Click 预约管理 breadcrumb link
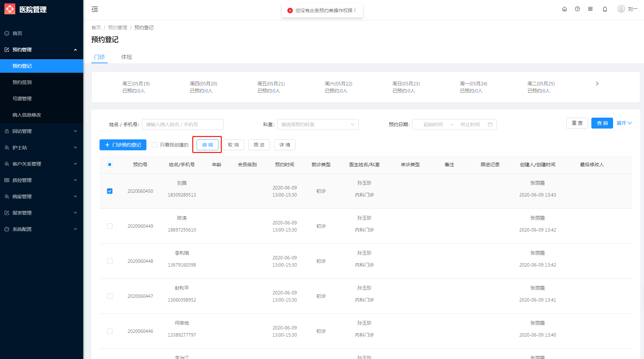This screenshot has height=359, width=644. point(118,28)
